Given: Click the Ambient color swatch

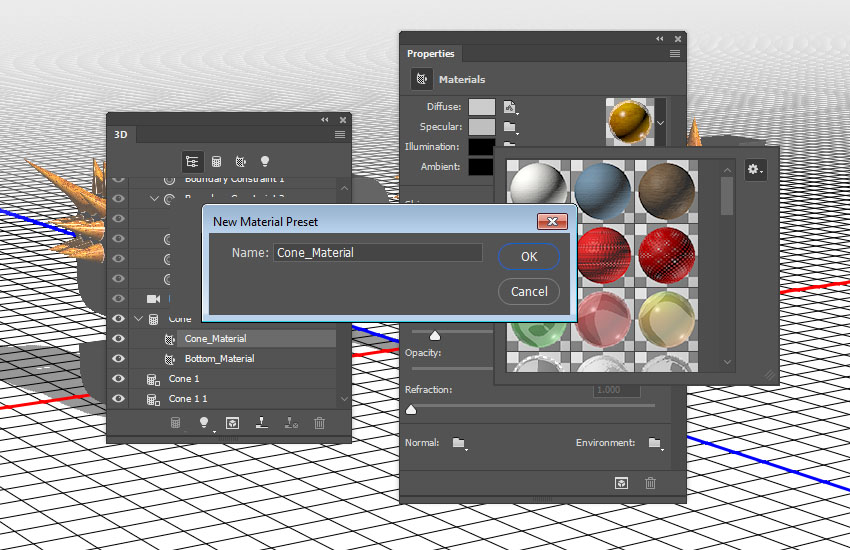Looking at the screenshot, I should (x=482, y=166).
